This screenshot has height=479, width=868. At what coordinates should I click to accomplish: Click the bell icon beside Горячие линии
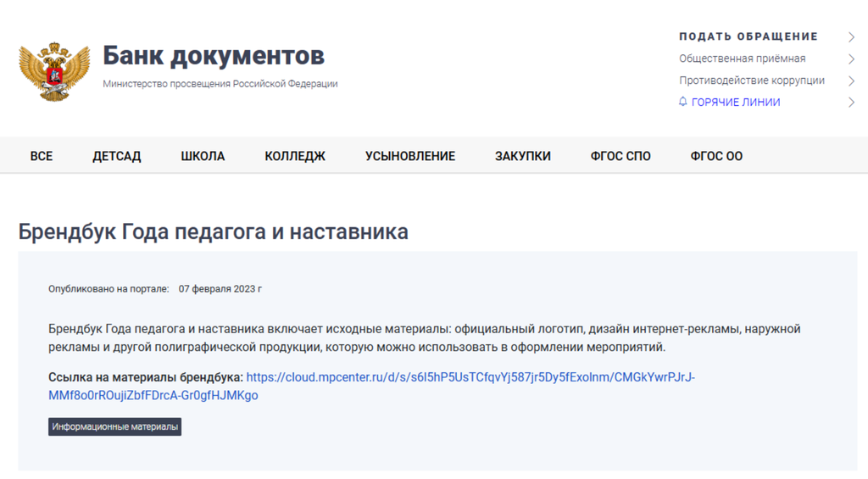683,102
